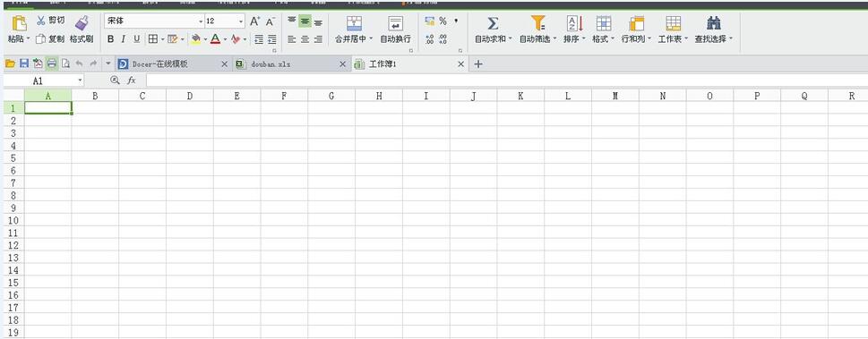Open the 宋体 font name dropdown
Image resolution: width=868 pixels, height=339 pixels.
click(201, 21)
